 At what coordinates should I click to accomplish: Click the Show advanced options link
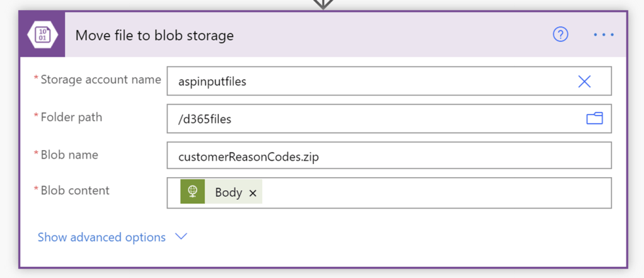coord(101,237)
